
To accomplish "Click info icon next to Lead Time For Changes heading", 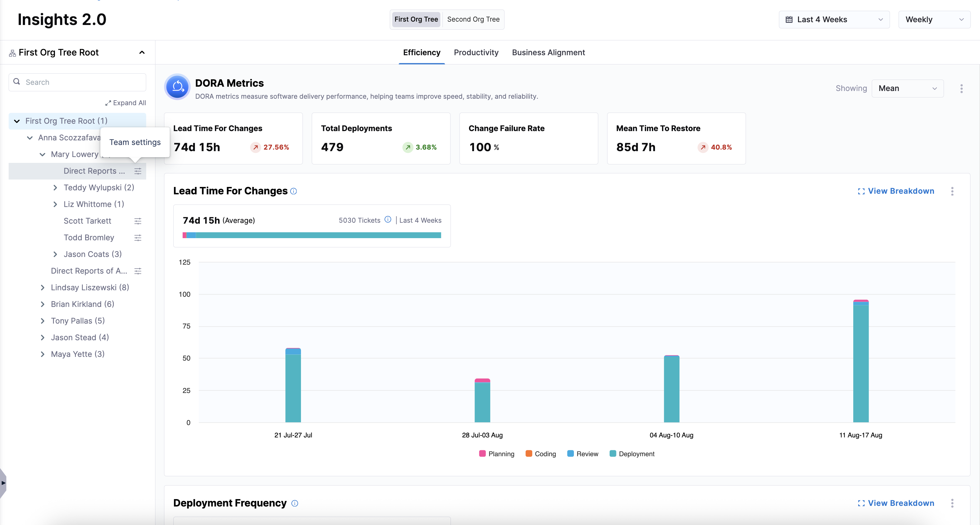I will [293, 191].
